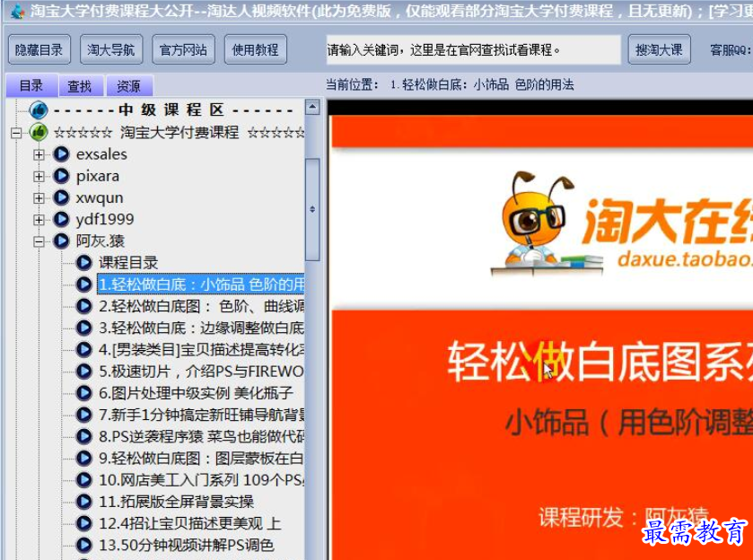Select lesson 7.新手1分钟搞定新旺铺导航
Screen dimensions: 753x560
click(x=201, y=415)
